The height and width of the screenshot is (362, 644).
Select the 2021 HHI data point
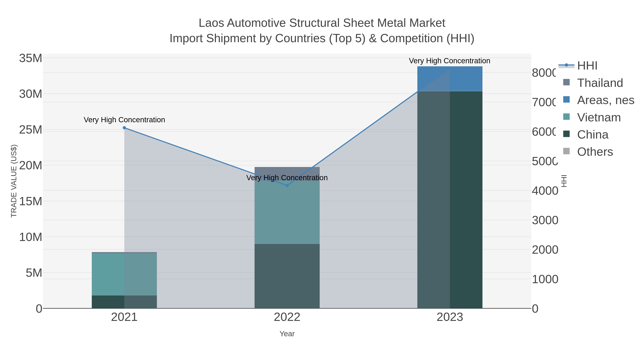[124, 128]
